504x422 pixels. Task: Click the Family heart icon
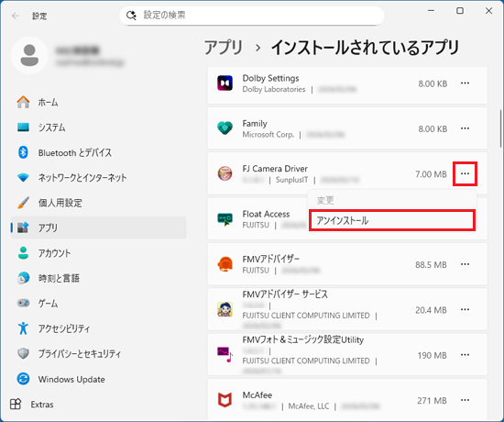click(225, 128)
